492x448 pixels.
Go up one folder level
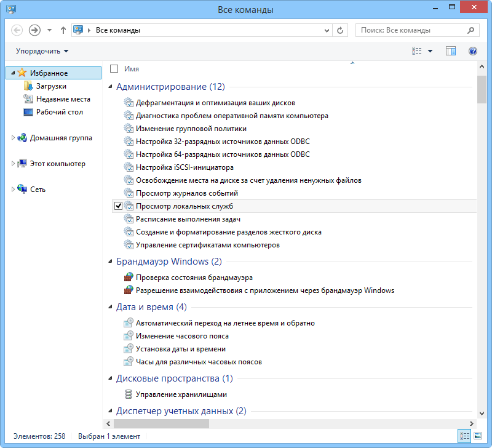(x=63, y=30)
